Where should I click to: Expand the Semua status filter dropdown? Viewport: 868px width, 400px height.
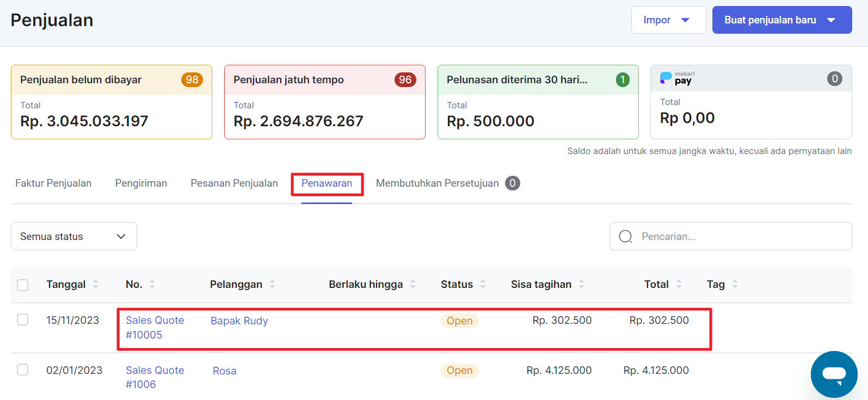pyautogui.click(x=73, y=236)
